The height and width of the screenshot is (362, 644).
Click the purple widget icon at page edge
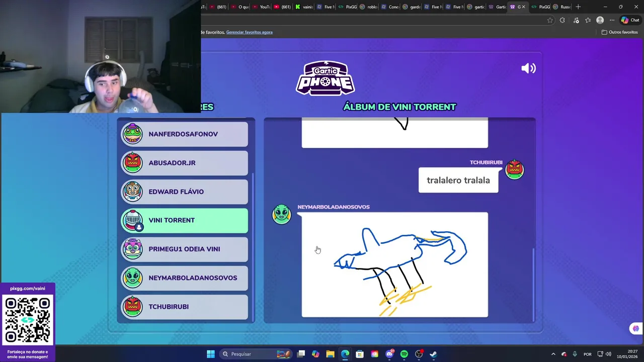[636, 329]
